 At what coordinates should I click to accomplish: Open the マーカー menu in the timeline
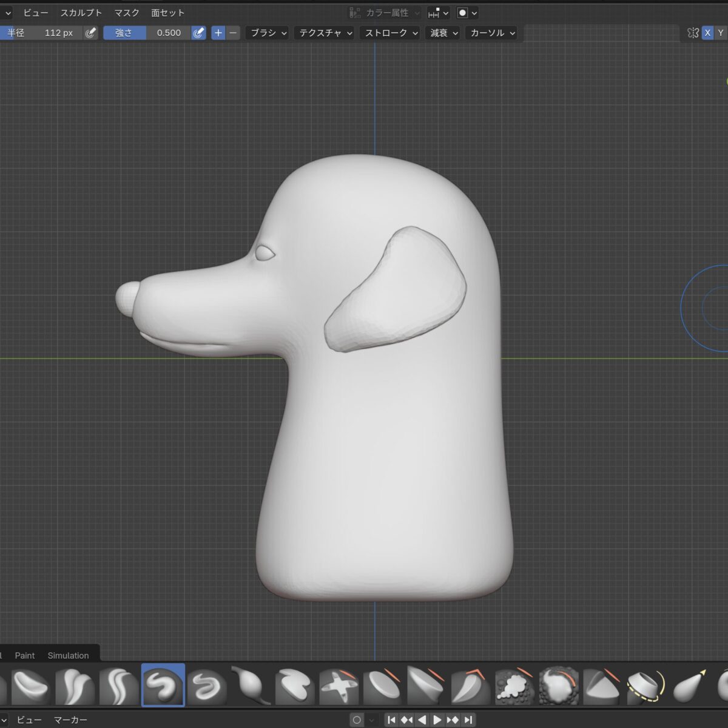coord(70,720)
